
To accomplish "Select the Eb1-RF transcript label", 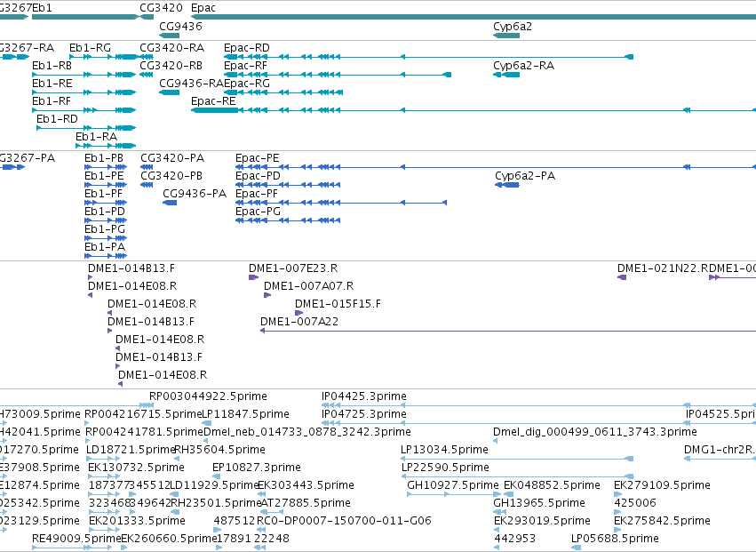I will point(52,101).
